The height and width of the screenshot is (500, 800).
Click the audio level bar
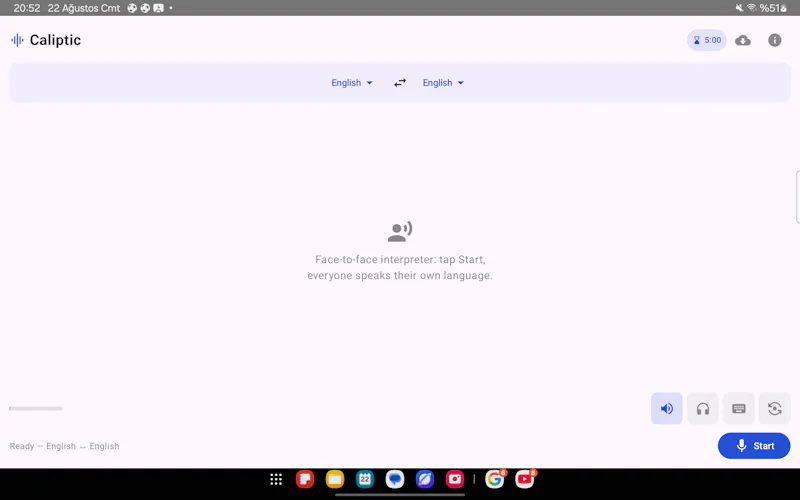[36, 408]
